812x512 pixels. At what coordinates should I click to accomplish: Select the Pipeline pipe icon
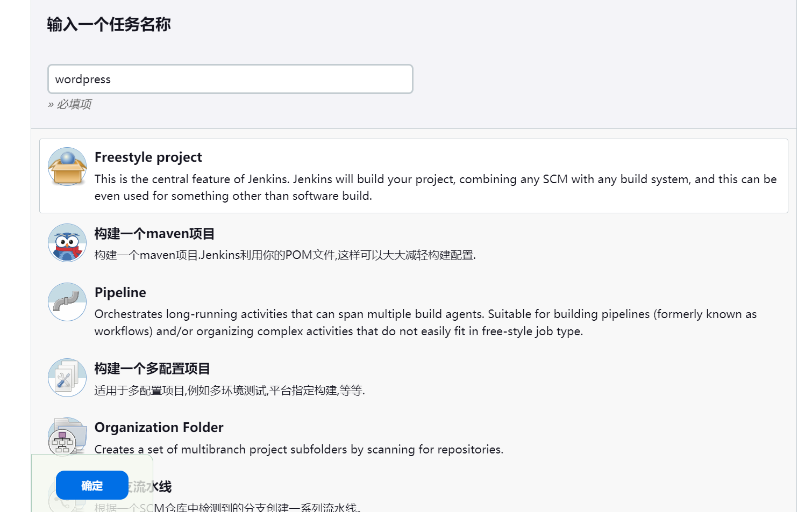click(67, 302)
